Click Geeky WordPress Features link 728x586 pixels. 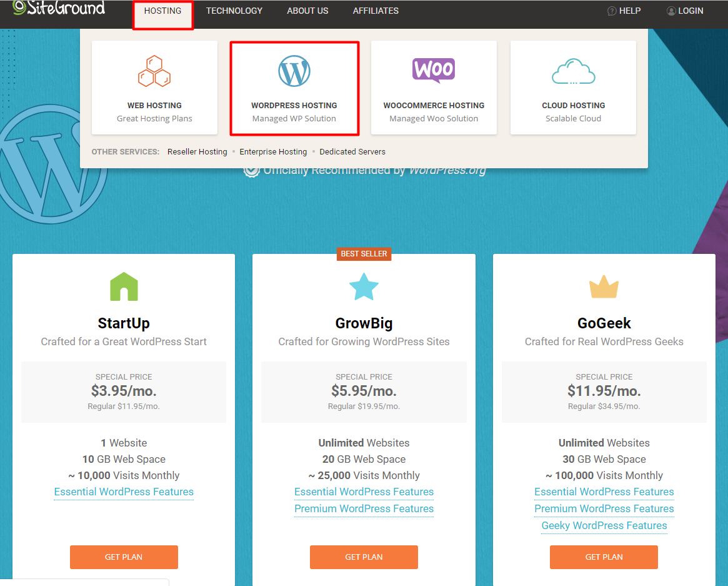pos(604,525)
